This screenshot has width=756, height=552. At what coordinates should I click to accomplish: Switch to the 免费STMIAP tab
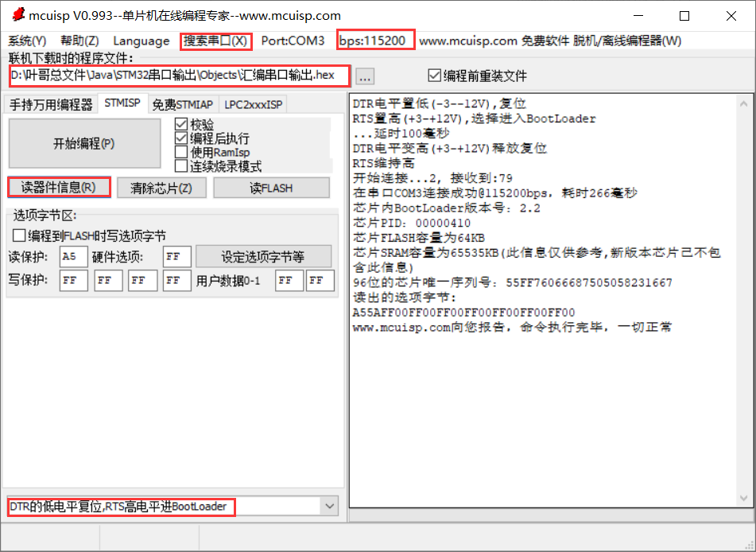click(x=183, y=103)
